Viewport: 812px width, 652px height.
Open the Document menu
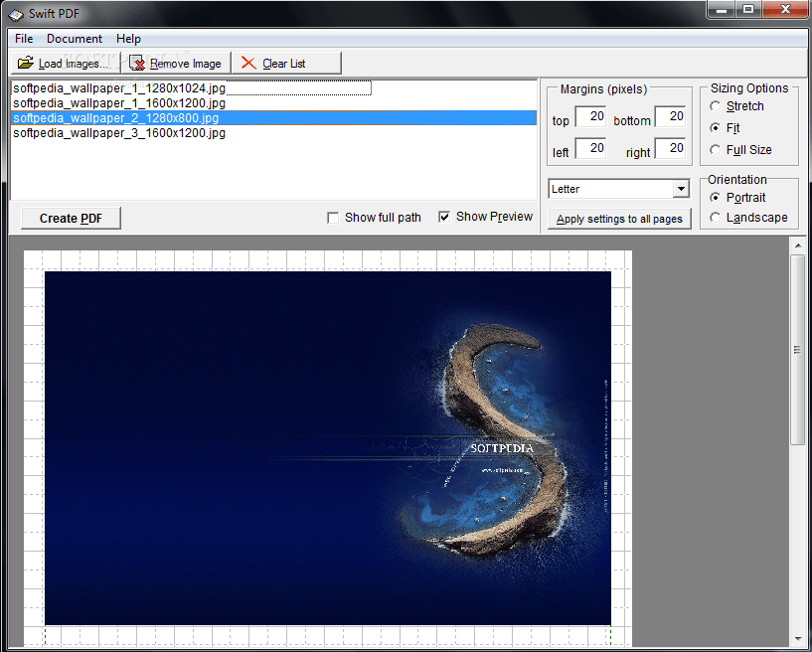pos(74,38)
